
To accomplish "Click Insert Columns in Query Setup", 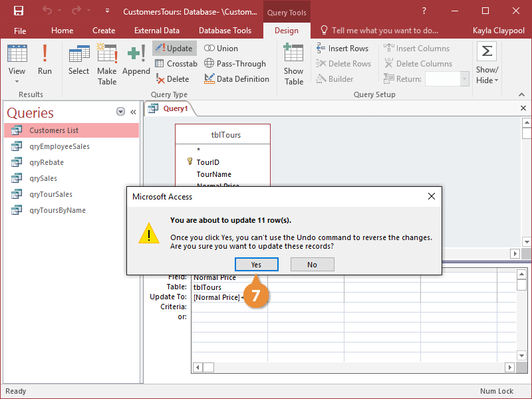I will tap(416, 49).
